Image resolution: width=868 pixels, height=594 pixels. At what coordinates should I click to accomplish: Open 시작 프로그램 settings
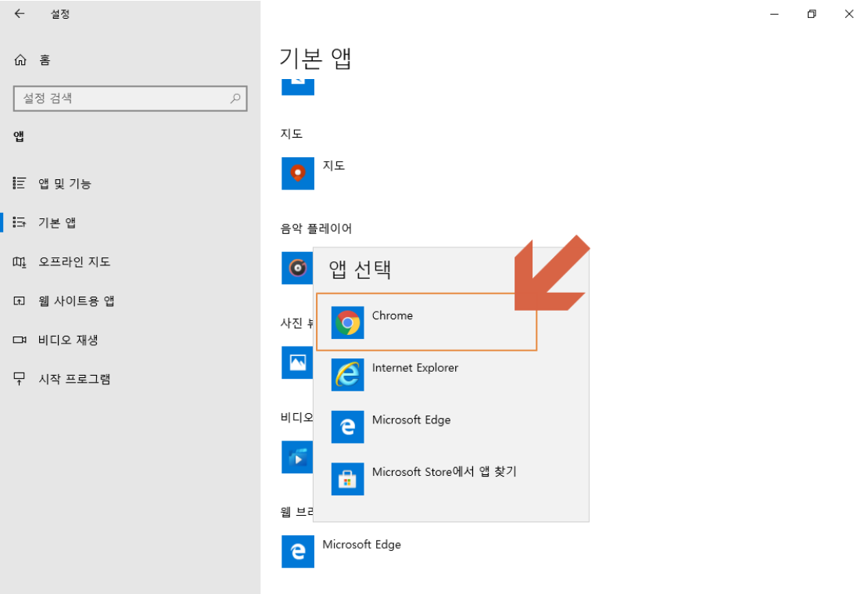click(x=130, y=379)
